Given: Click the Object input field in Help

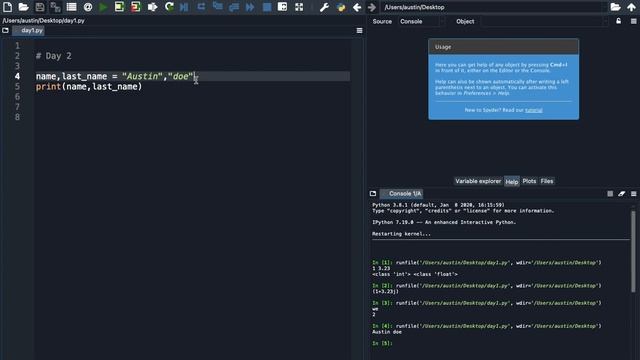Looking at the screenshot, I should coord(544,21).
